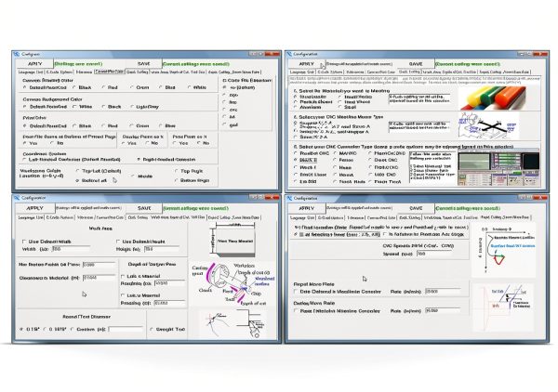The height and width of the screenshot is (392, 558).
Task: Select the Straight Tool option
Action: (167, 330)
